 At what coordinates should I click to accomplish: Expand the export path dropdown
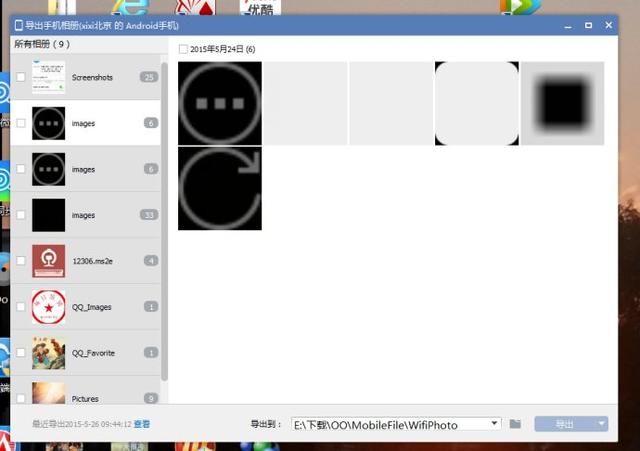495,424
